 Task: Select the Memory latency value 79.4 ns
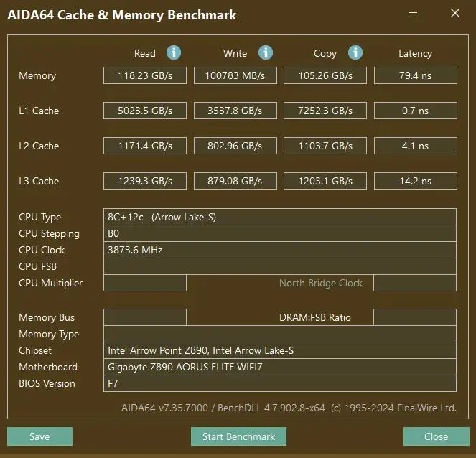click(416, 75)
